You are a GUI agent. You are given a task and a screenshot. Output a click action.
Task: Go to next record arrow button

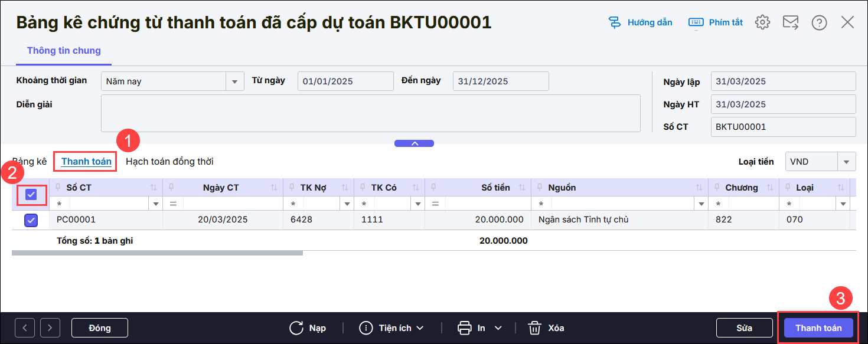(50, 327)
